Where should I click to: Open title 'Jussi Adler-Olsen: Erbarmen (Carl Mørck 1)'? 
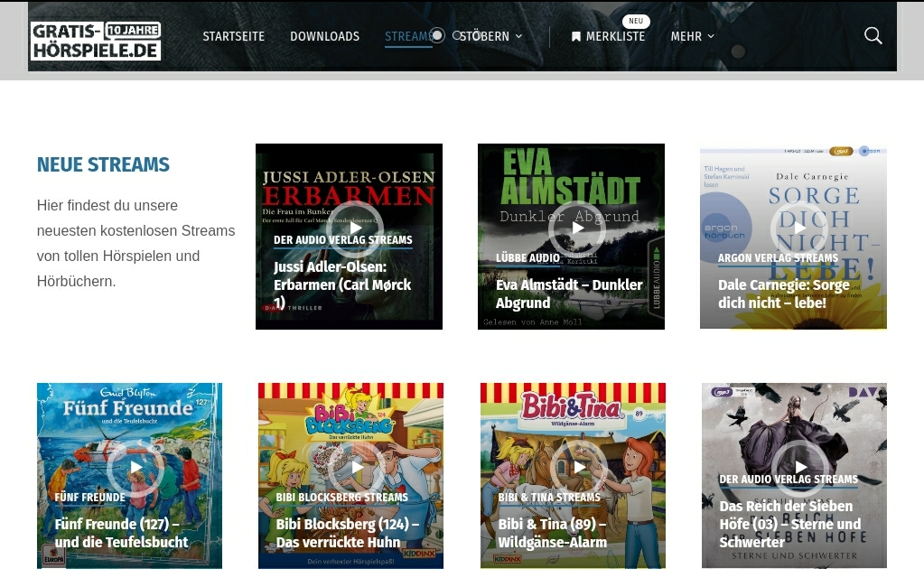[342, 284]
